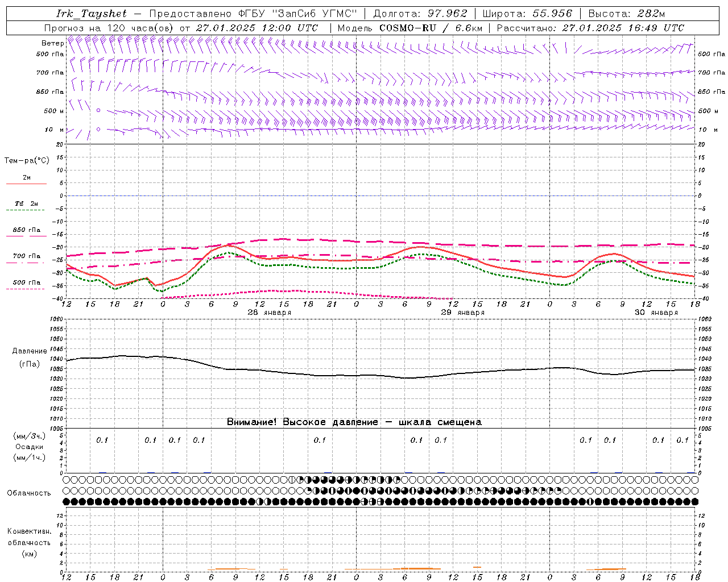Click the orange convective cloud area on 28 января
The width and height of the screenshot is (728, 582).
pyautogui.click(x=230, y=569)
